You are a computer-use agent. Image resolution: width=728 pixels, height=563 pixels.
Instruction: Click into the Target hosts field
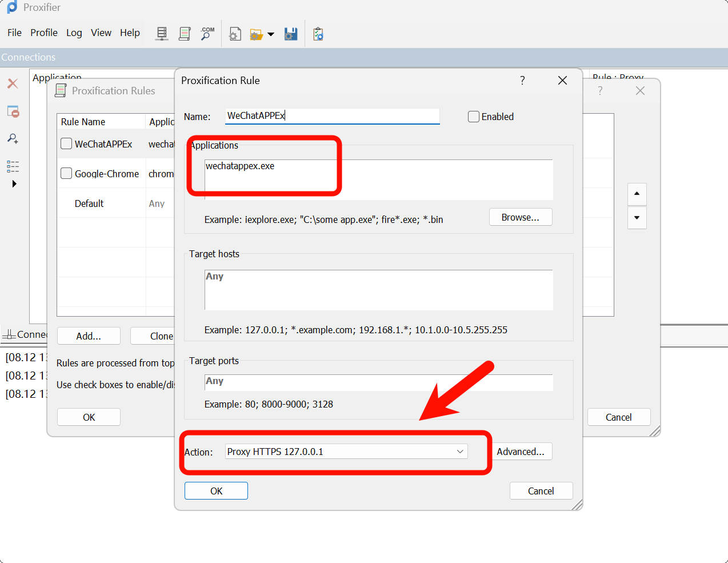coord(378,290)
